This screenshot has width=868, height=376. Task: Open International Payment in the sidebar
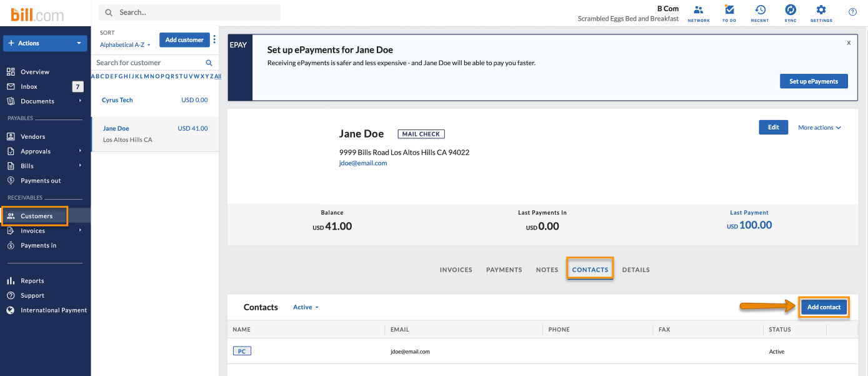click(54, 310)
